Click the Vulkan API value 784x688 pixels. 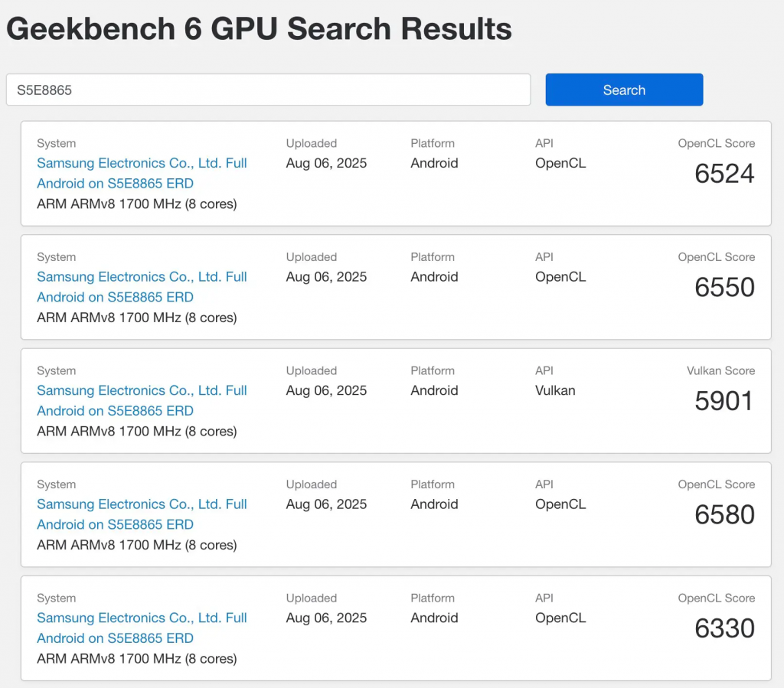tap(555, 390)
